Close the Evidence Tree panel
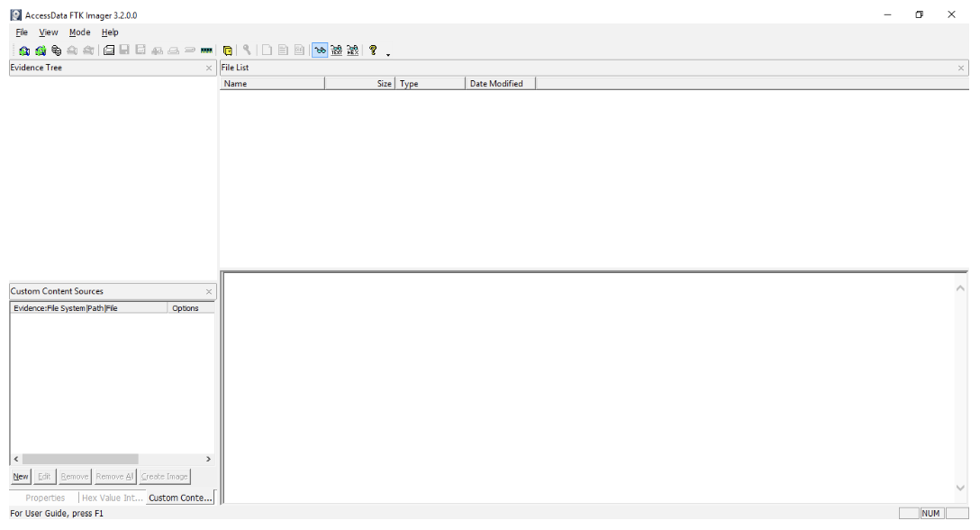Screen dimensions: 980x530 tap(209, 68)
